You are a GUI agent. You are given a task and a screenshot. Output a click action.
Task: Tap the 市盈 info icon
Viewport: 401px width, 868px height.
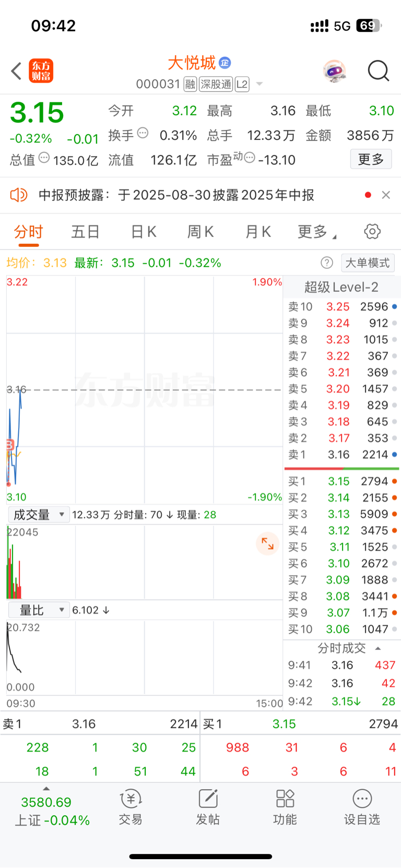[250, 157]
